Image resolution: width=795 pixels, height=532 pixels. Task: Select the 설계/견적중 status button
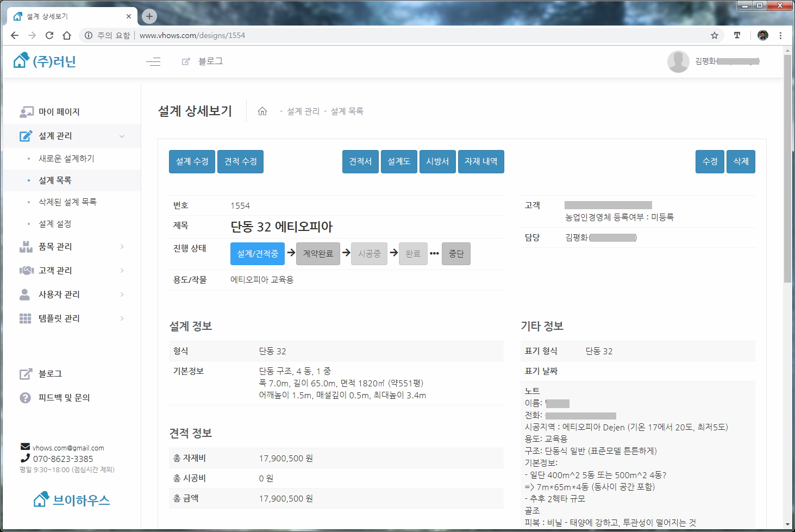tap(258, 254)
